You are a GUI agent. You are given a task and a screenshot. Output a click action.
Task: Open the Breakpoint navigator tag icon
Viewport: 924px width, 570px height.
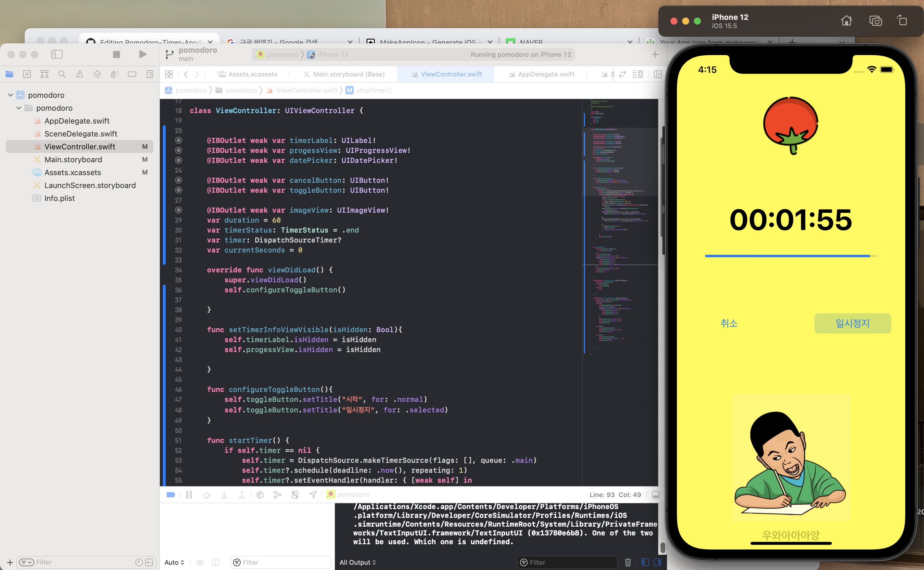coord(132,74)
